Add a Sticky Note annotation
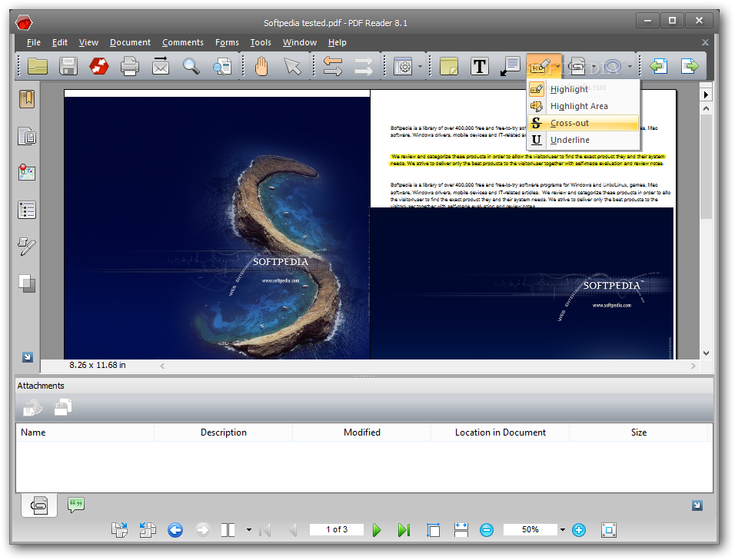Screen dimensions: 735x560 (x=449, y=67)
